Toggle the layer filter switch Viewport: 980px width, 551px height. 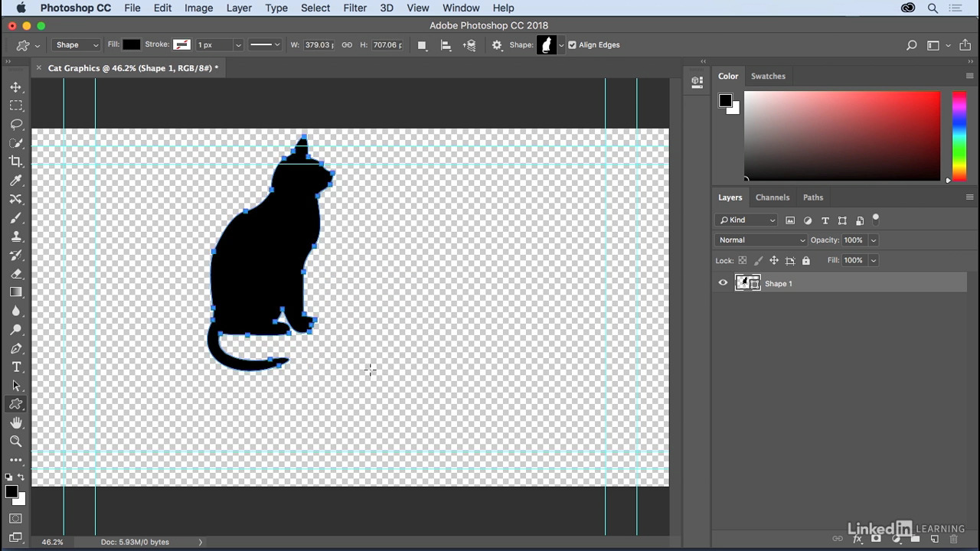coord(876,220)
